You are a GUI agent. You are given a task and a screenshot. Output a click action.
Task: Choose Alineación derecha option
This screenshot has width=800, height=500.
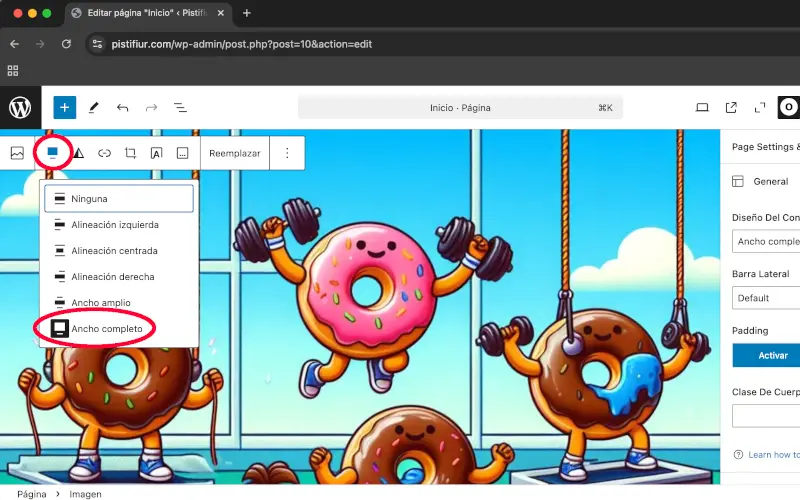(x=119, y=277)
